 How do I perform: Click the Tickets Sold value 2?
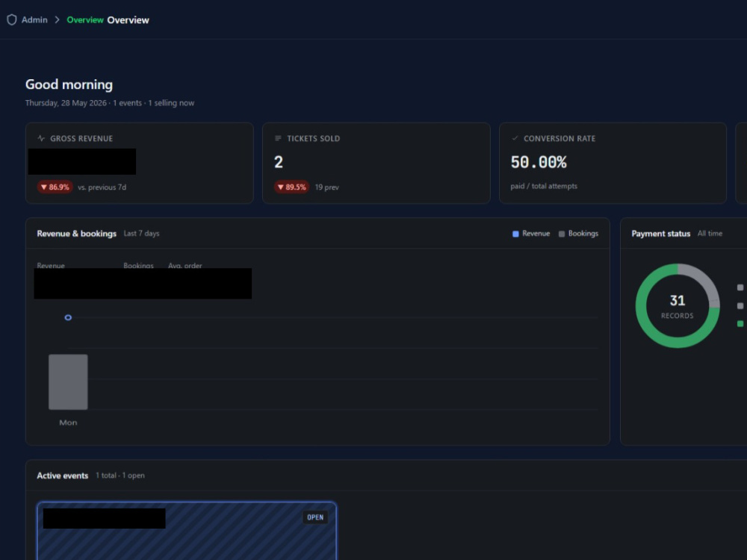click(279, 162)
